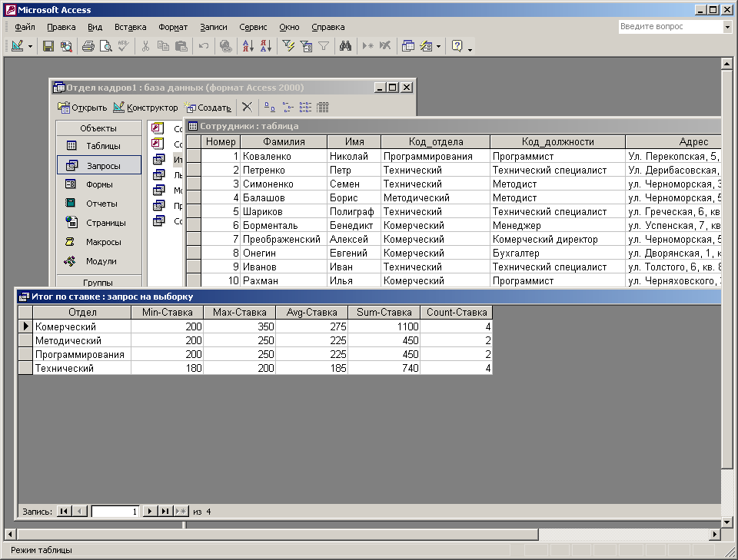Switch to List view in database window

[x=305, y=108]
